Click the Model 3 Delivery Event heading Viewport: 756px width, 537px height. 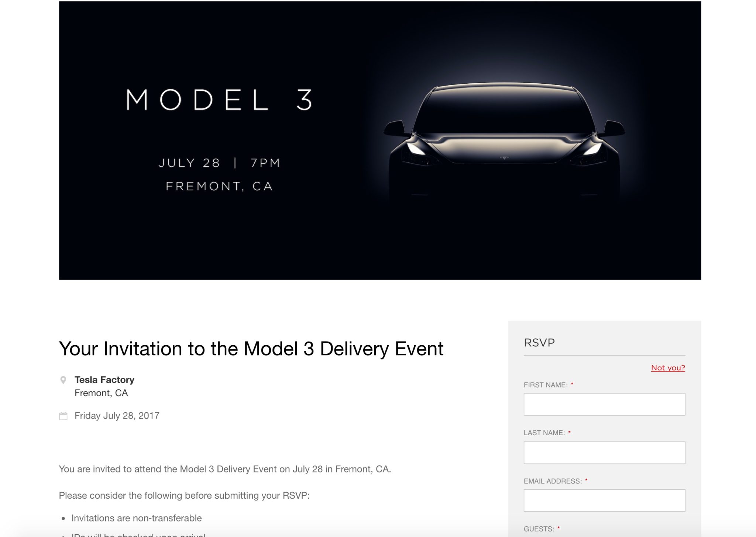[251, 349]
